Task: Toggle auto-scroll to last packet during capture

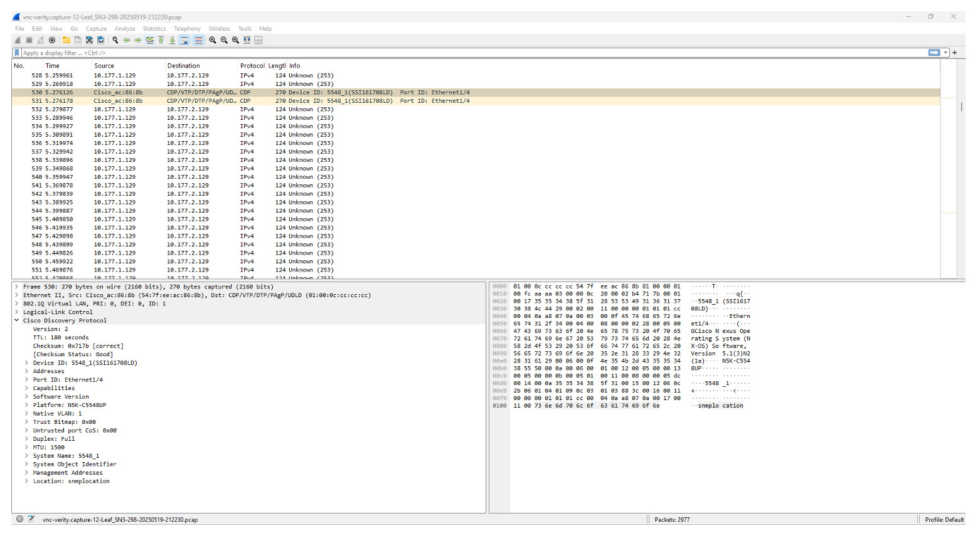Action: point(184,40)
